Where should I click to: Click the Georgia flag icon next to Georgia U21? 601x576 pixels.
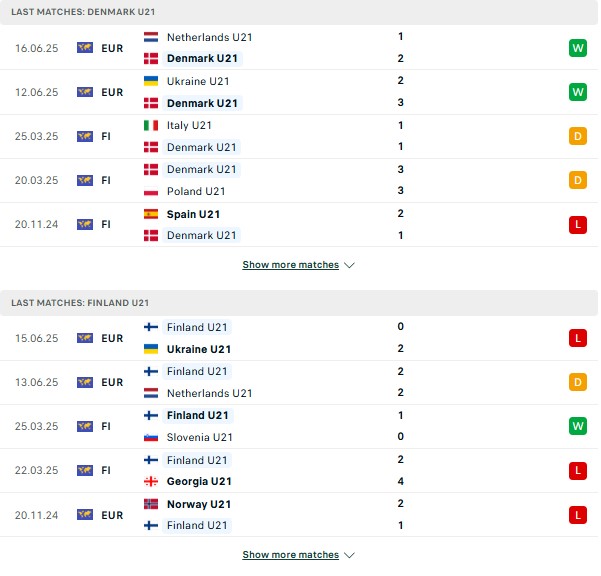pos(151,481)
